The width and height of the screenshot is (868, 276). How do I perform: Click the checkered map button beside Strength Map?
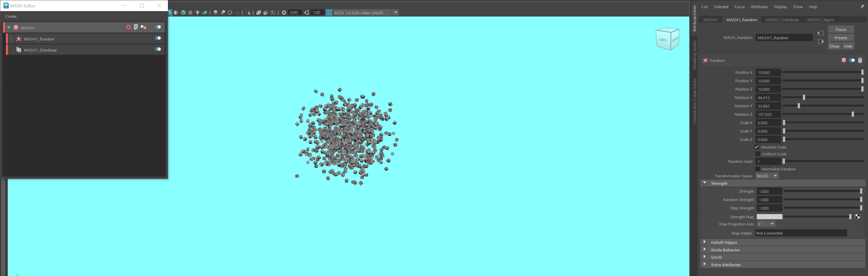point(857,217)
